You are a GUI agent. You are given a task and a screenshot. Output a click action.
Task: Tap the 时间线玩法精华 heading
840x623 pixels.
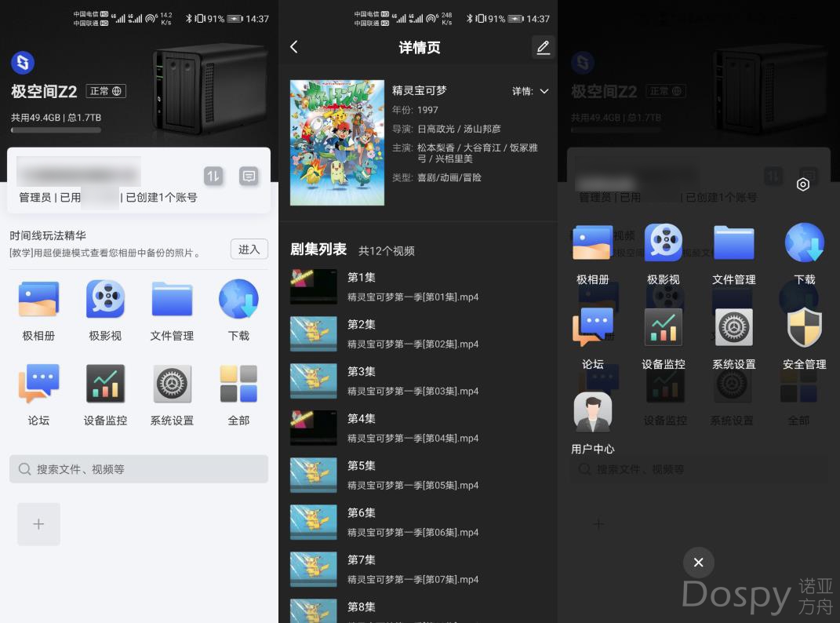[48, 235]
